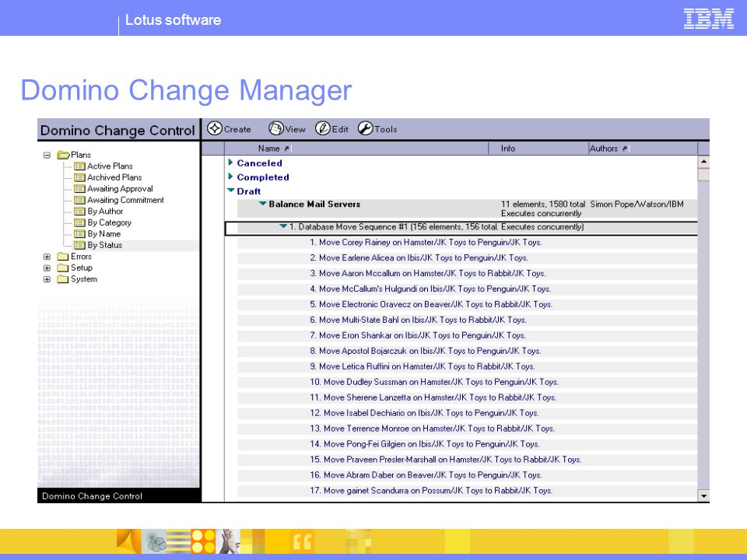This screenshot has height=560, width=747.
Task: Select 'Move Multi-State Bahl on Ibis' row
Action: coord(467,320)
